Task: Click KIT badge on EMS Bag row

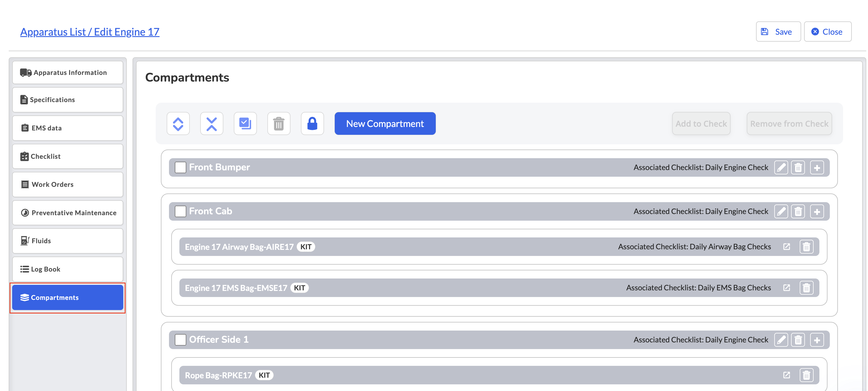Action: click(x=299, y=288)
